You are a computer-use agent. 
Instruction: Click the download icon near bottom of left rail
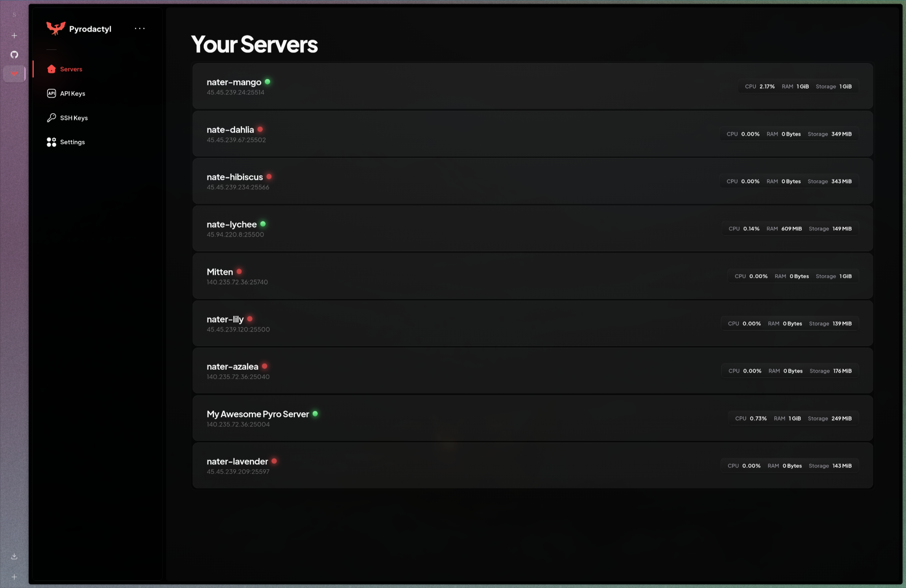tap(14, 556)
